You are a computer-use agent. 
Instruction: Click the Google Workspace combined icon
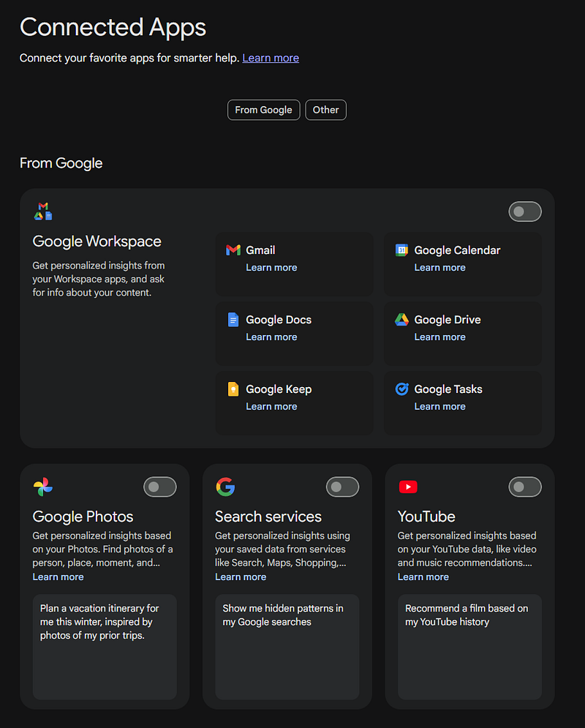coord(43,211)
